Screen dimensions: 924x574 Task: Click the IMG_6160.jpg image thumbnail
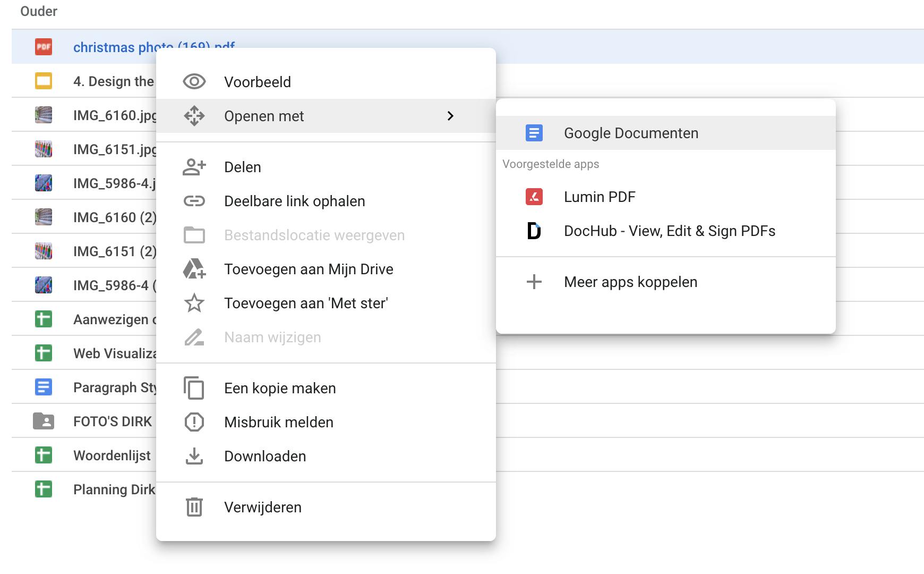pos(44,115)
